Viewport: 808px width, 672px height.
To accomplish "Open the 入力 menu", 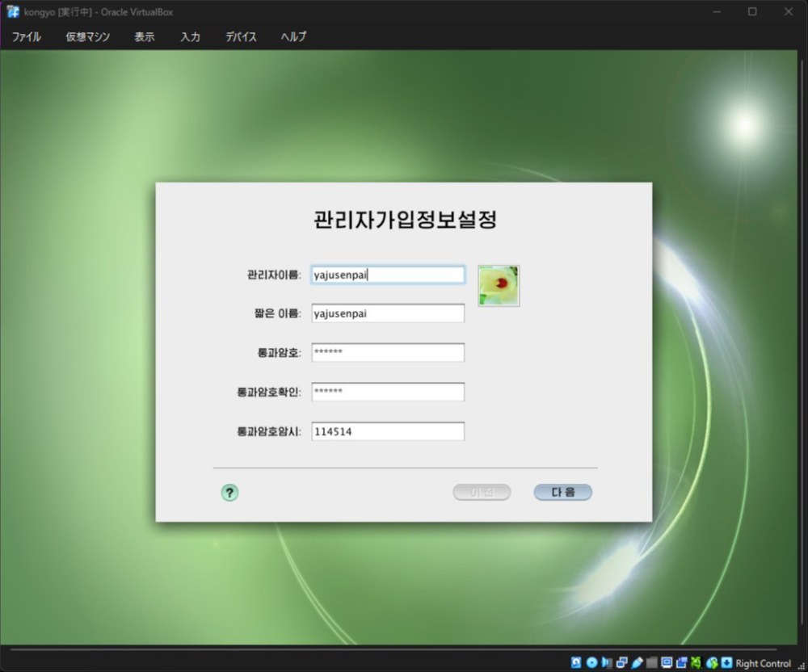I will 190,36.
